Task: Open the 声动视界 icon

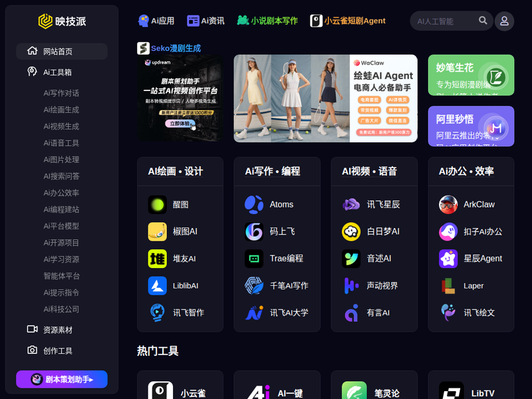Action: pos(351,286)
